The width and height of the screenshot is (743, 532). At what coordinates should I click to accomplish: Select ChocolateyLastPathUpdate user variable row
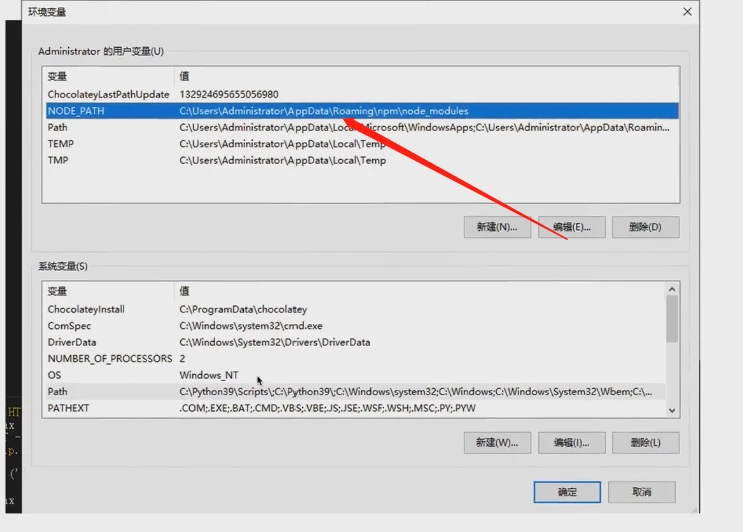tap(108, 94)
